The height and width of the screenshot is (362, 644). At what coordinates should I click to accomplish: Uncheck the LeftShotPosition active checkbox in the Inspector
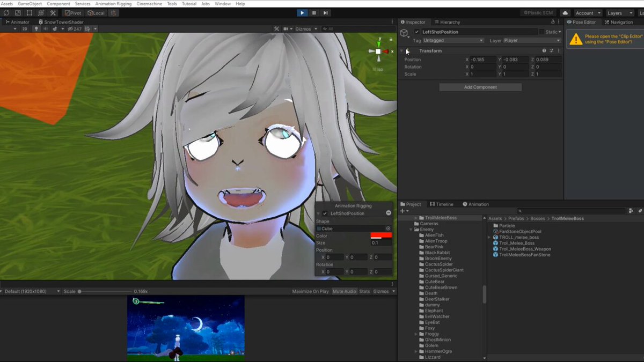(x=417, y=32)
